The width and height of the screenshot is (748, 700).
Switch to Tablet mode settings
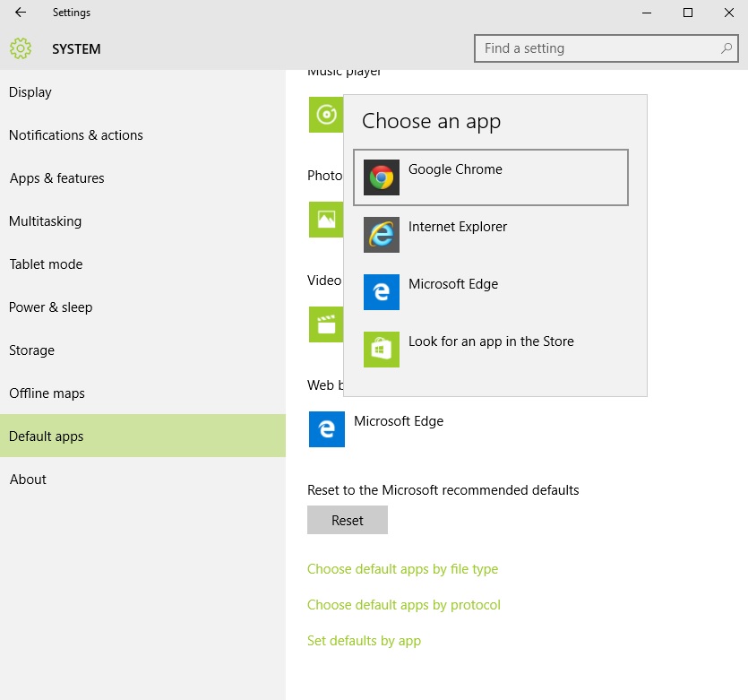(142, 264)
